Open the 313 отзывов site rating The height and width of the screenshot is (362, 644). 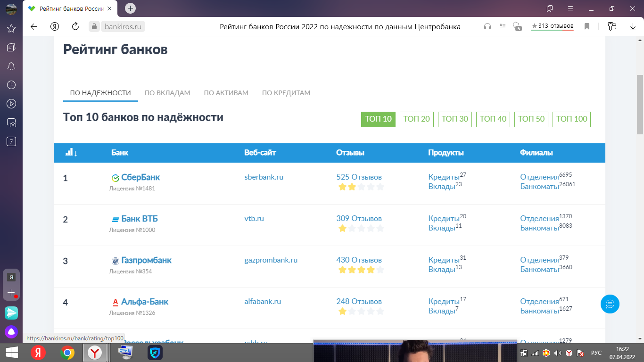(552, 26)
